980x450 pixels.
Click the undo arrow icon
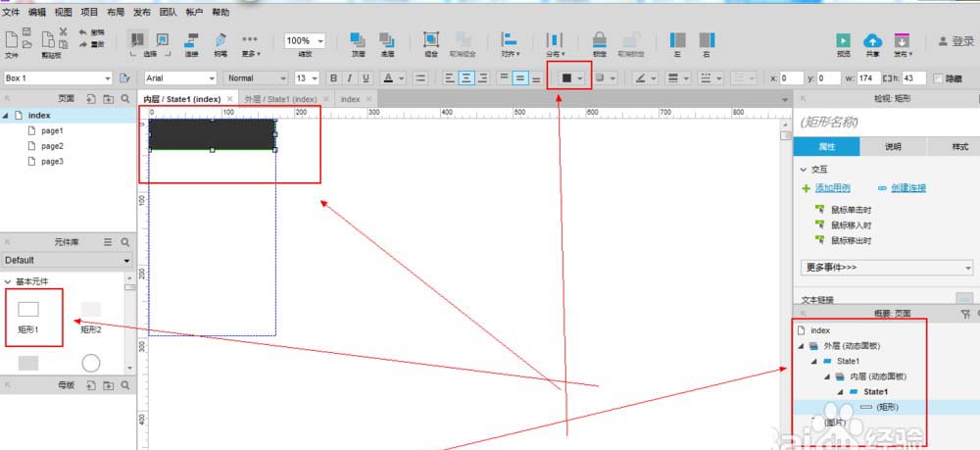click(83, 32)
